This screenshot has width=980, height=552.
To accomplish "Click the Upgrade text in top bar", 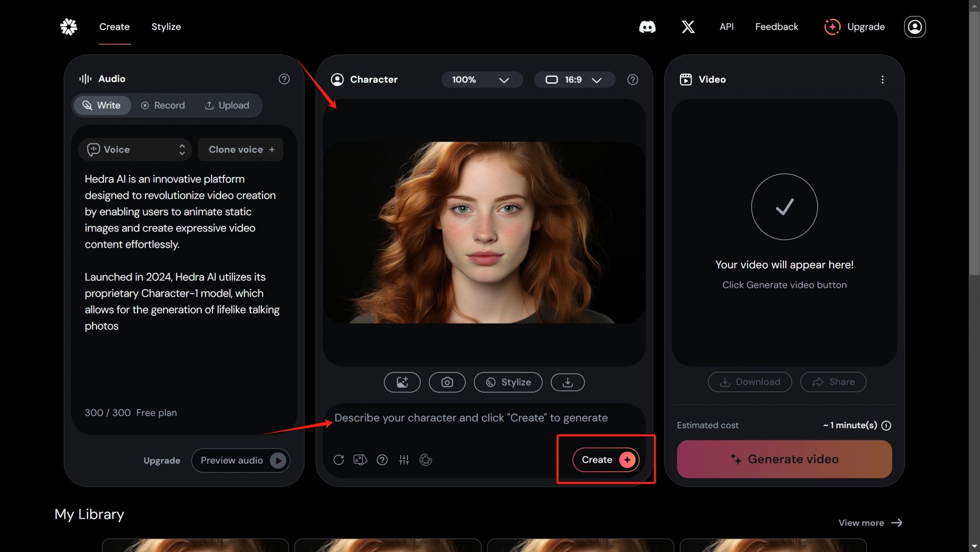I will pos(866,26).
